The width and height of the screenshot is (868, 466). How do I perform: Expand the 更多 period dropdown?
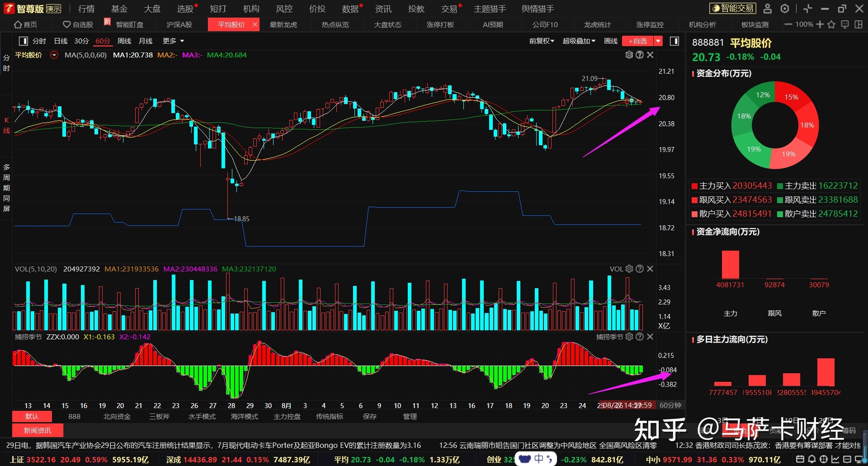(174, 41)
